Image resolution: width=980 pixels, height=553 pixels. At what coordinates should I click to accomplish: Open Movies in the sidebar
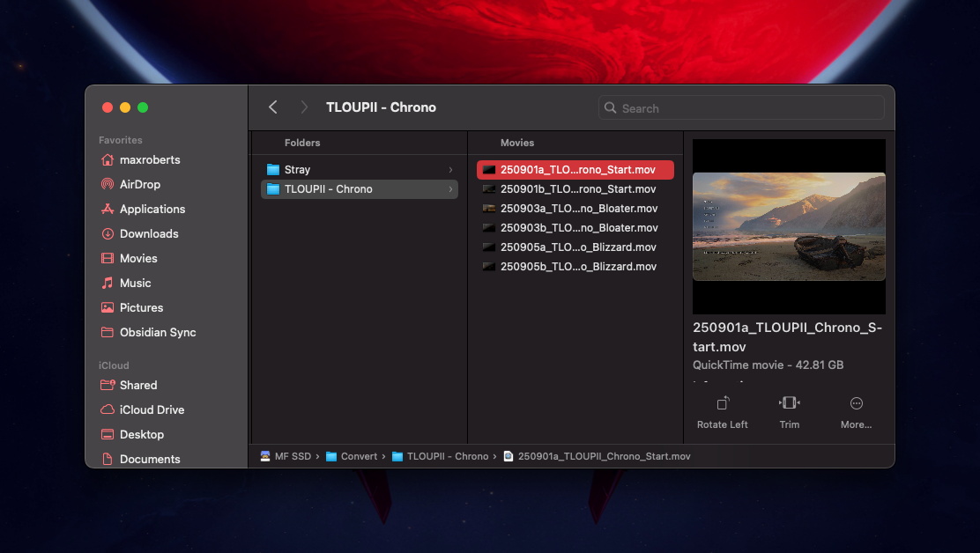pyautogui.click(x=138, y=258)
